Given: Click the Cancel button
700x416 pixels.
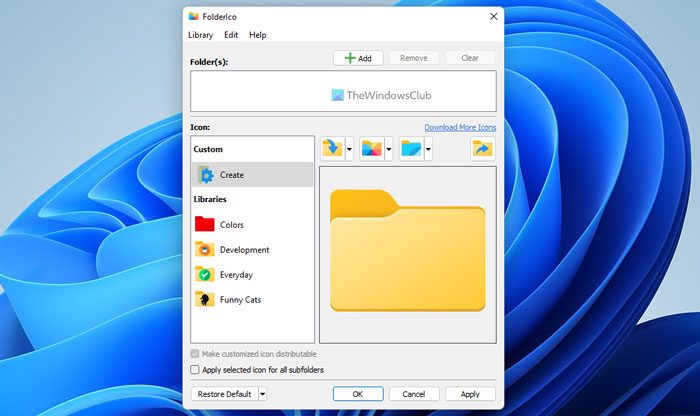Looking at the screenshot, I should (414, 394).
